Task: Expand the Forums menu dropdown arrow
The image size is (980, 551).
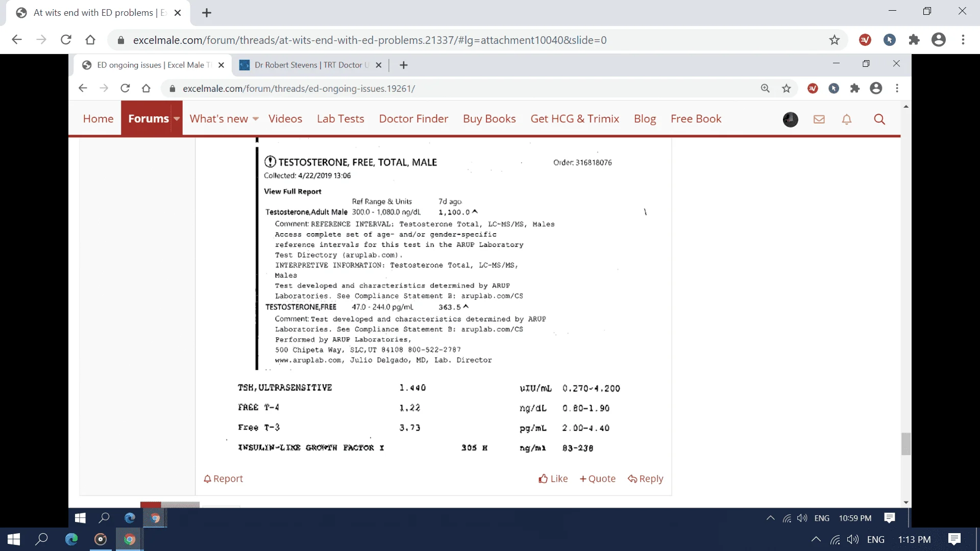Action: [x=177, y=119]
